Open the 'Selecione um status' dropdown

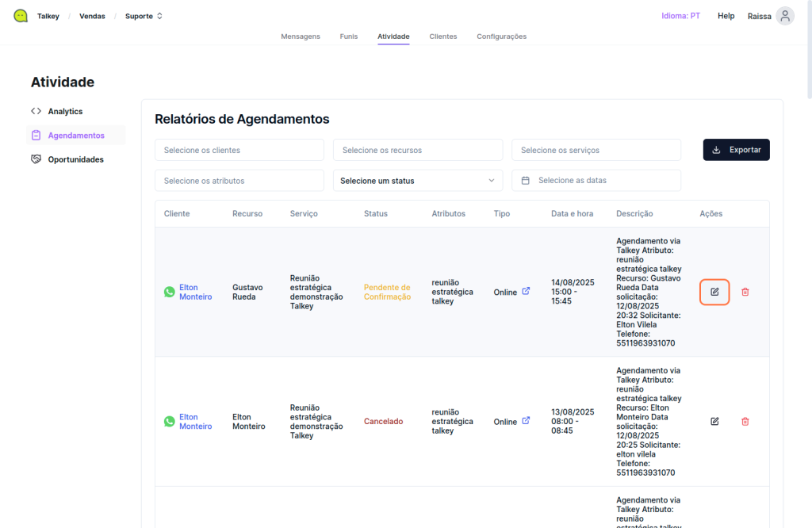pos(417,181)
